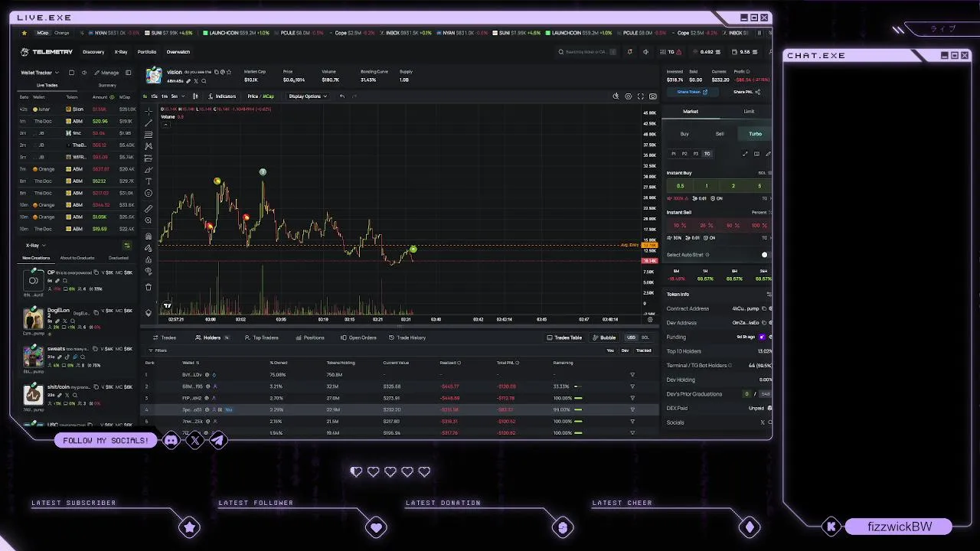Open Discord social link icon
980x551 pixels.
pyautogui.click(x=171, y=440)
